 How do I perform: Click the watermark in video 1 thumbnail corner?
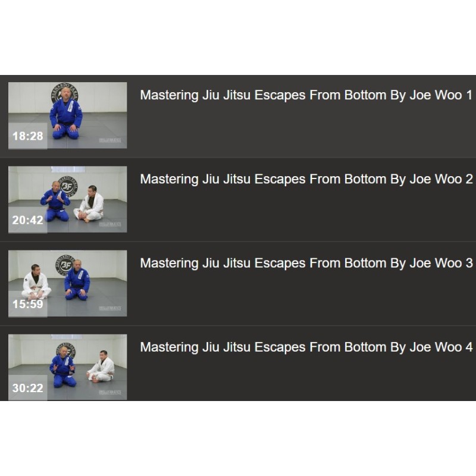point(110,140)
